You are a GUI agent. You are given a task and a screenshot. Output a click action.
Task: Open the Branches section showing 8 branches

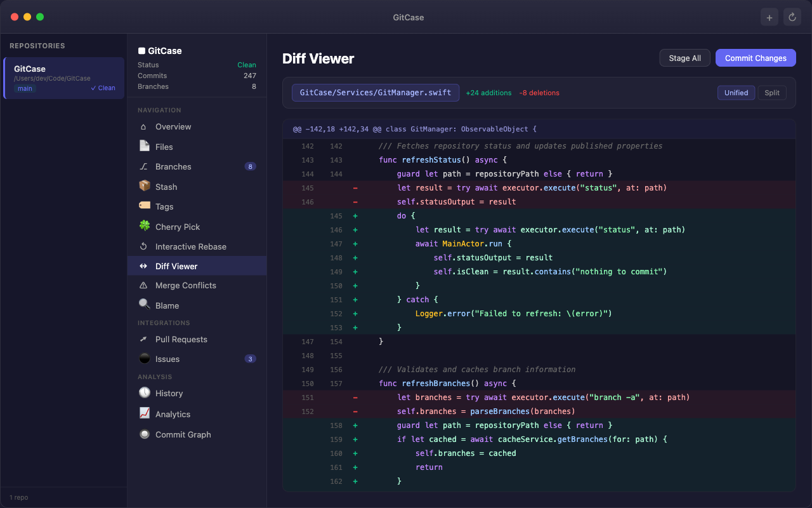point(174,166)
